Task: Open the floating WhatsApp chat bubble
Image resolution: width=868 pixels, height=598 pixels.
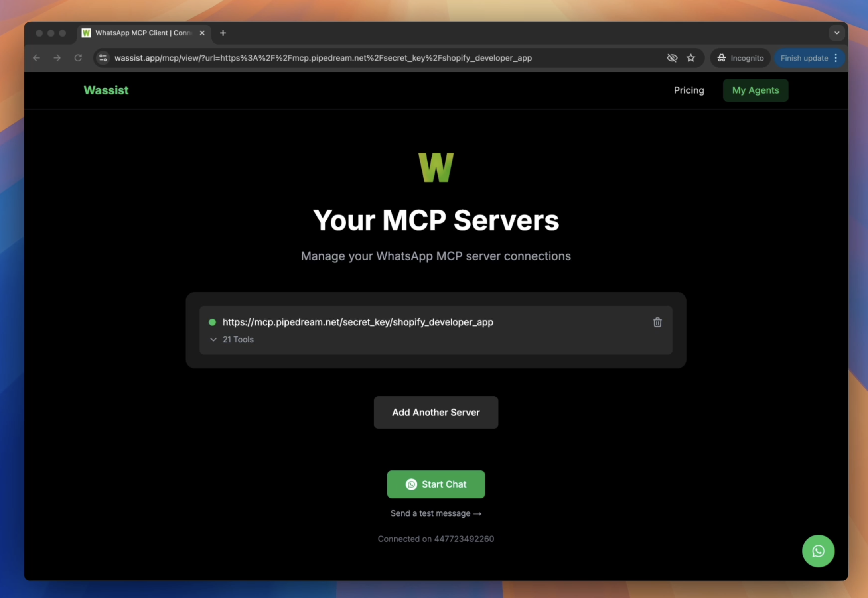Action: pos(818,551)
